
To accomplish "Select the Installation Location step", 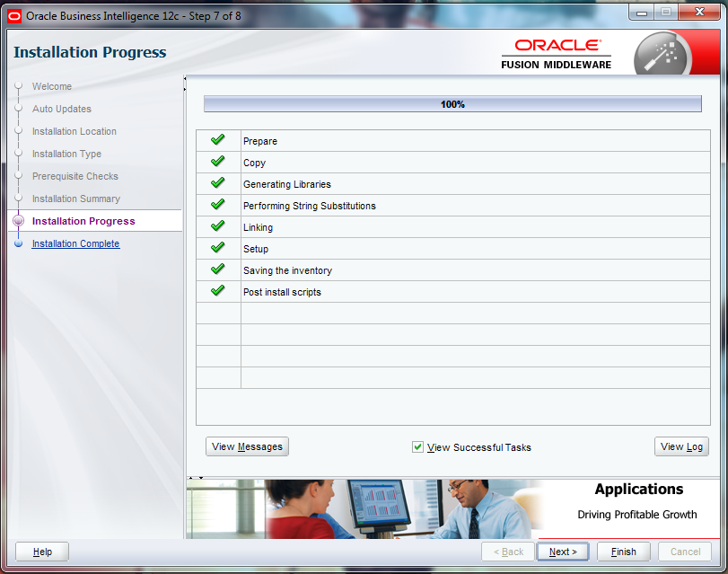I will pos(75,131).
